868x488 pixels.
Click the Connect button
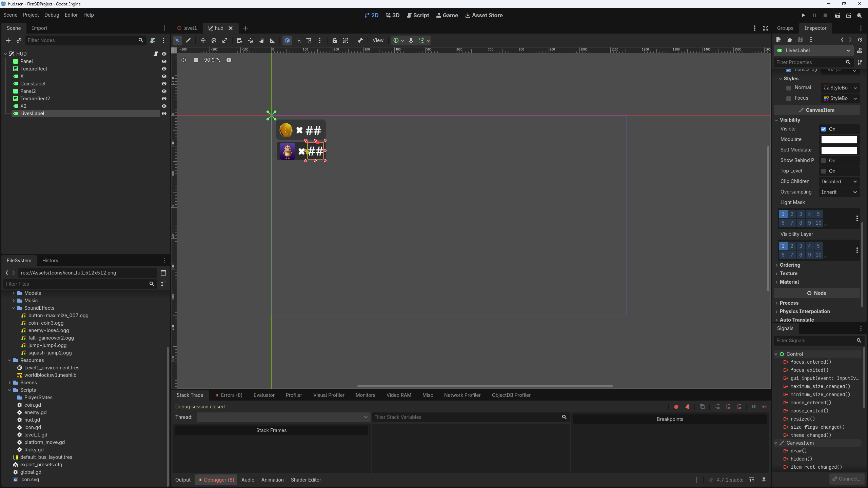click(x=847, y=479)
